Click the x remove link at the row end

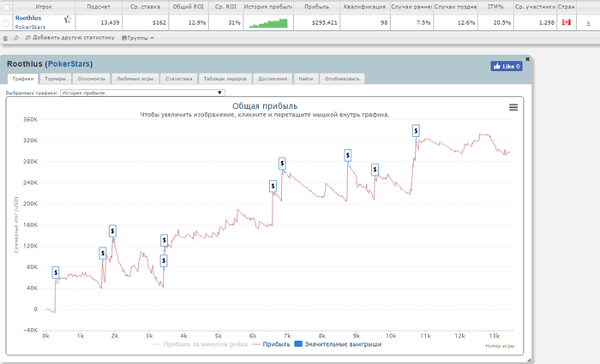click(x=588, y=23)
